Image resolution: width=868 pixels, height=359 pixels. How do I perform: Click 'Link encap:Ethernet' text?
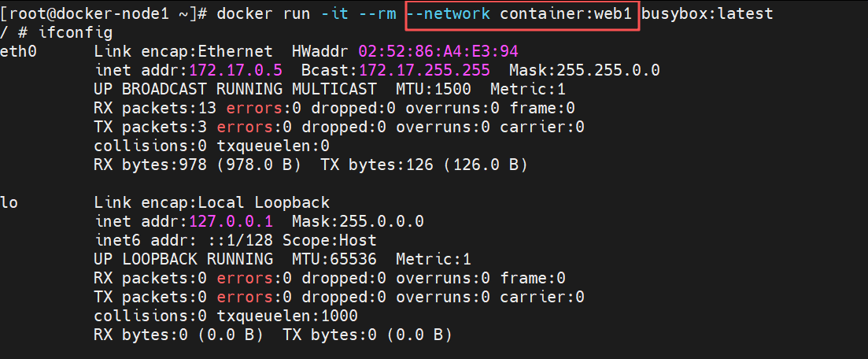coord(184,51)
